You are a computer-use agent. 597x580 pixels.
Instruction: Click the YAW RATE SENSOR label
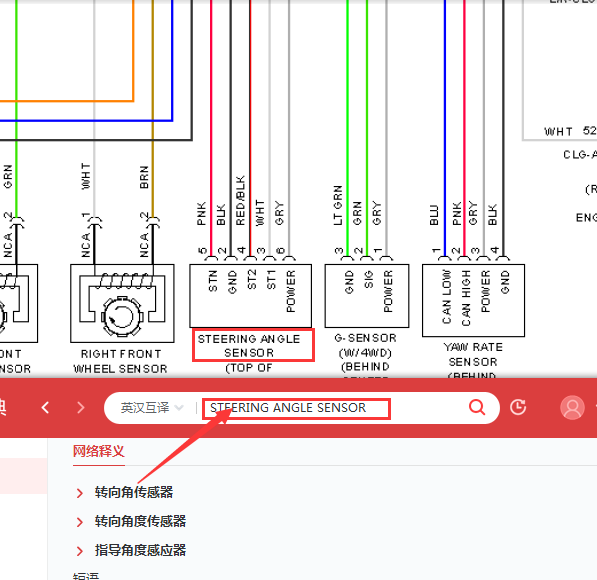[473, 355]
